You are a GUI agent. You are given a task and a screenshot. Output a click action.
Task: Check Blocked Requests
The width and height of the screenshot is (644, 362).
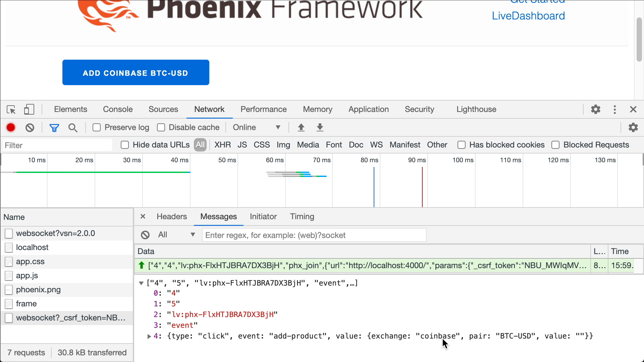555,145
